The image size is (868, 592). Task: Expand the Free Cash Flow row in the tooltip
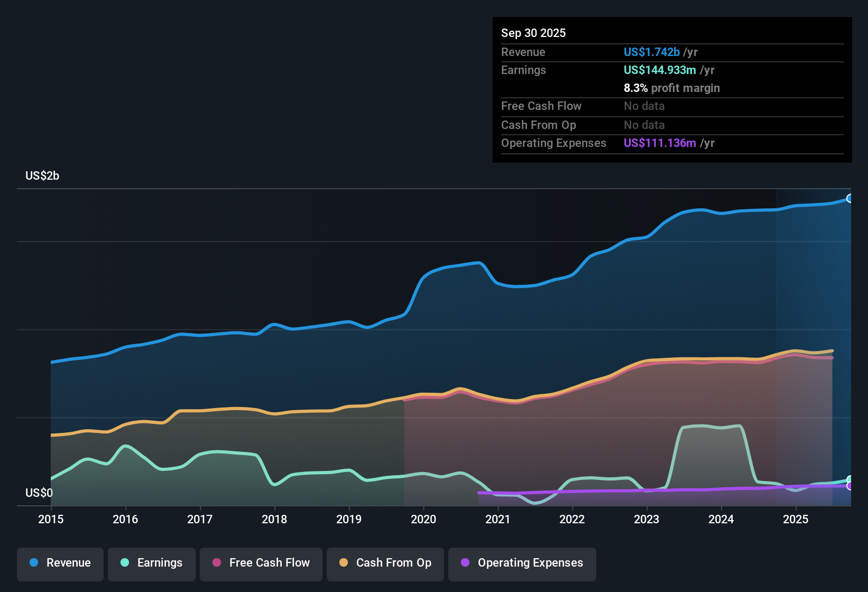click(x=541, y=106)
